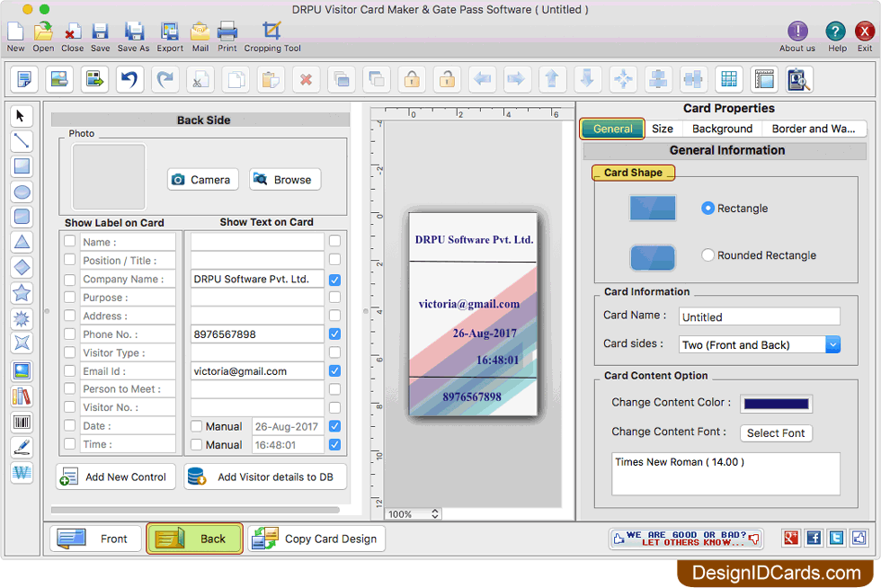Enable the Name label checkbox

[70, 241]
